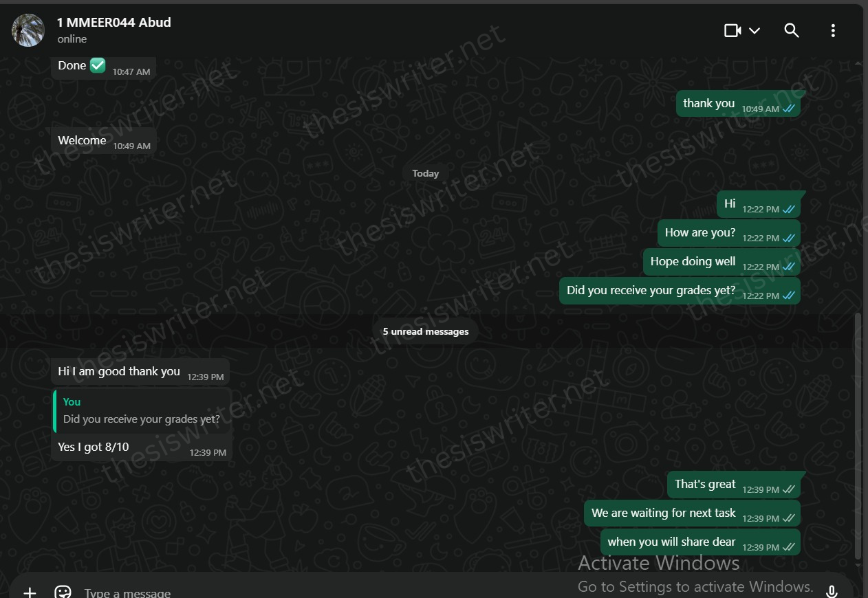Select the 'Hi I am good thank you' message
Screen dimensions: 868x598
140,372
